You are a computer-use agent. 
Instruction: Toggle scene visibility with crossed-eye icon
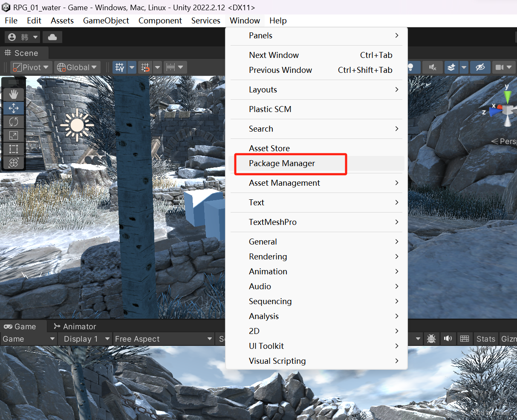point(480,67)
